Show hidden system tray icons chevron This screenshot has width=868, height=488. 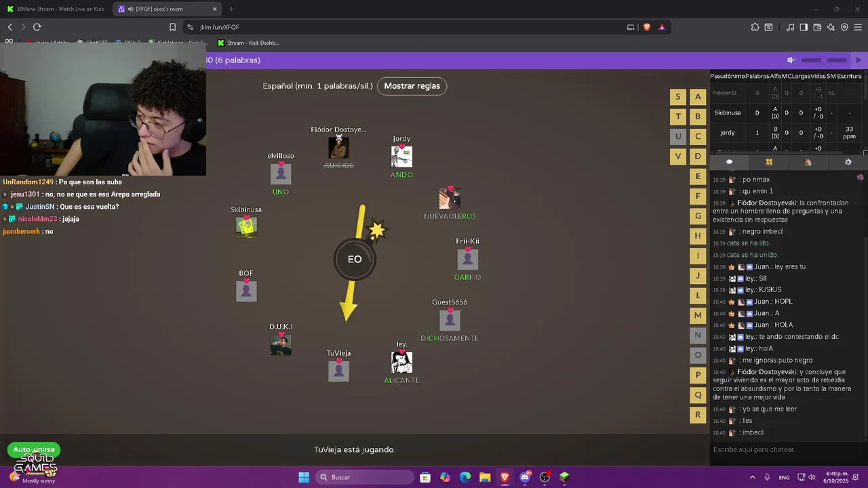click(x=752, y=477)
